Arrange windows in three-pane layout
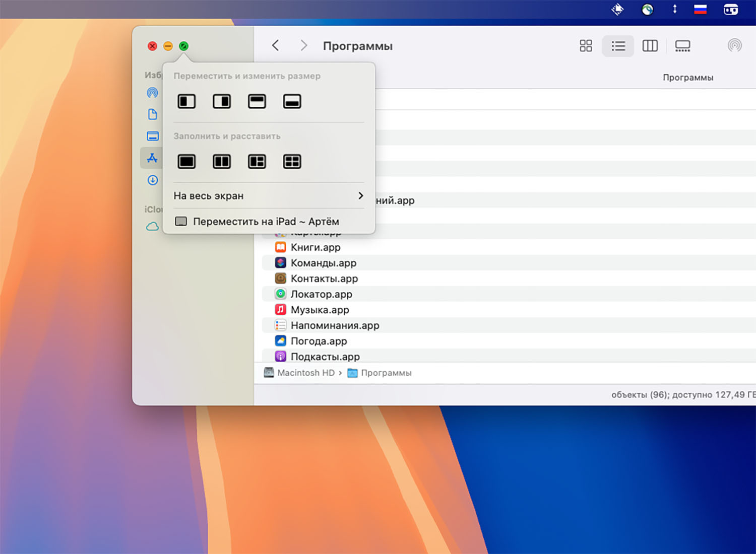Image resolution: width=756 pixels, height=554 pixels. tap(257, 162)
